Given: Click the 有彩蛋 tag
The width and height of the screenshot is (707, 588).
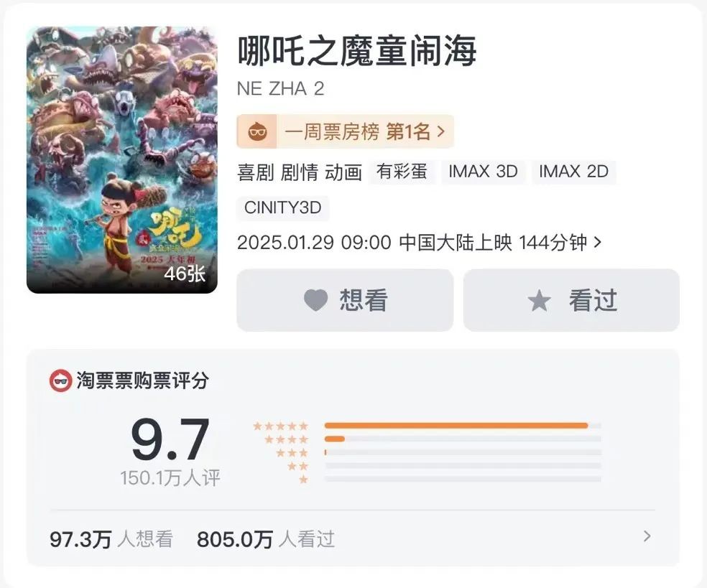Looking at the screenshot, I should point(402,172).
